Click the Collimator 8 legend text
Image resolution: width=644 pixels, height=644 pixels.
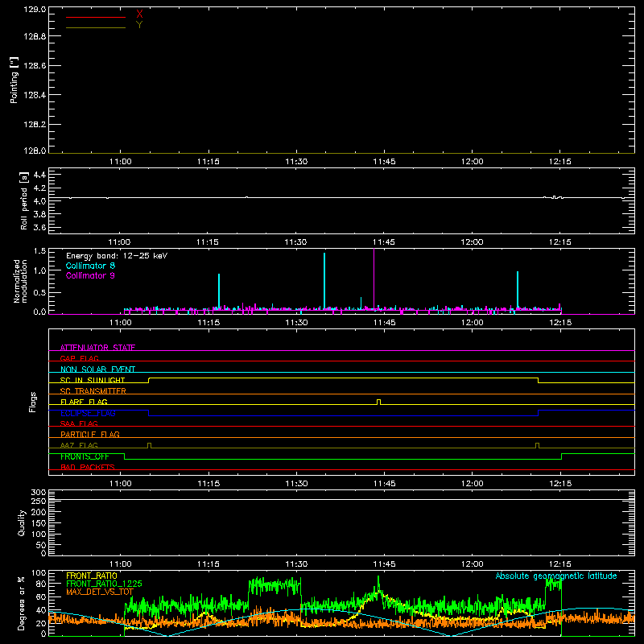[x=90, y=266]
